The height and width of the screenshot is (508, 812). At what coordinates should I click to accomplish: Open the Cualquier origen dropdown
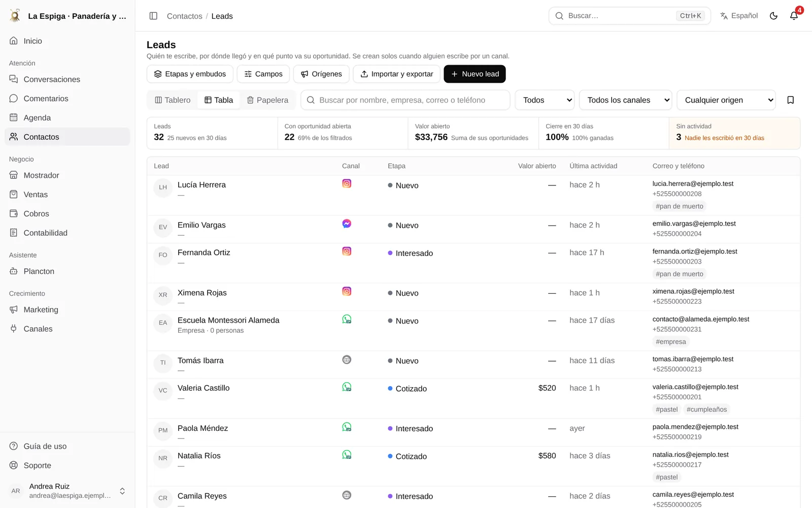point(726,100)
